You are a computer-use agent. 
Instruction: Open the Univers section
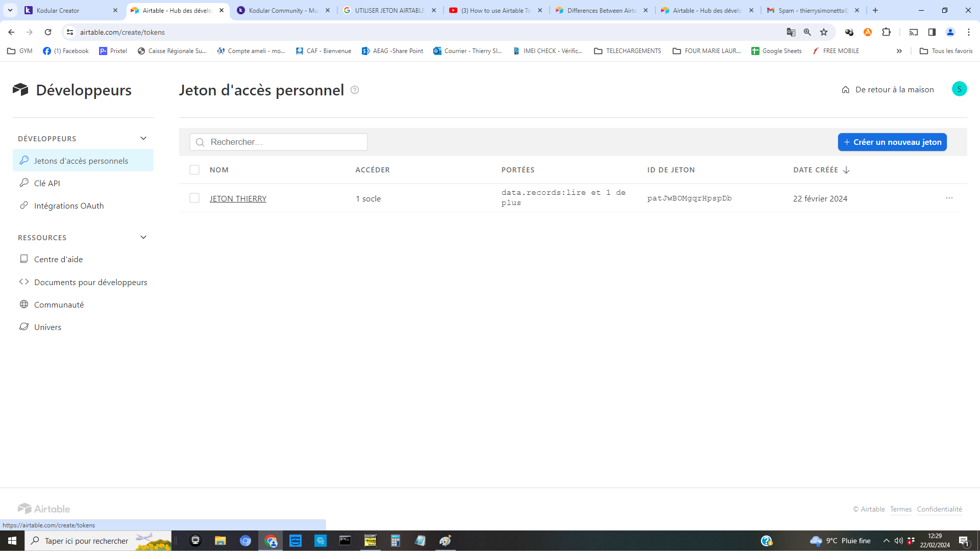click(x=47, y=327)
